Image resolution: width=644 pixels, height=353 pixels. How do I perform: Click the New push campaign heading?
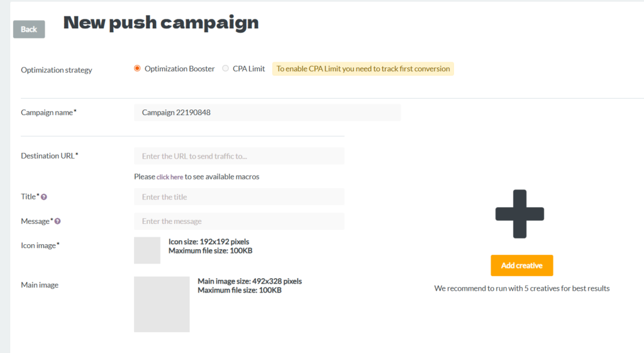161,23
